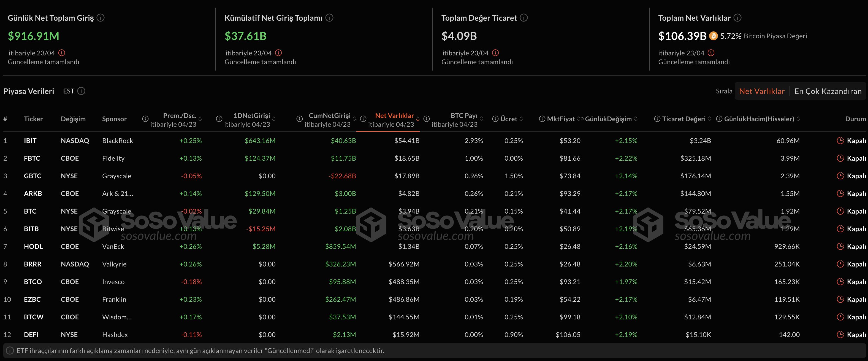The width and height of the screenshot is (868, 361).
Task: Sort by GünlükHacim(Hisseler) column arrows
Action: (798, 119)
